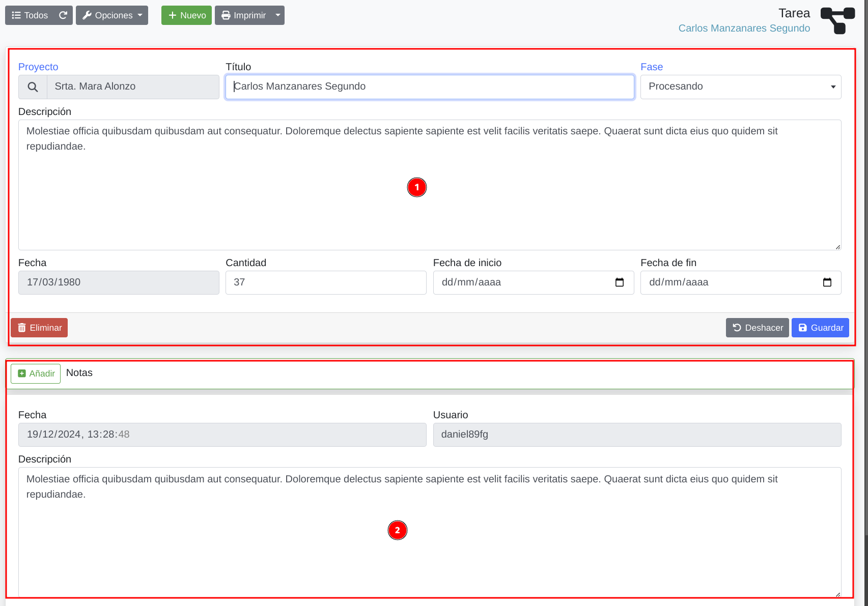Click into the note Descripción textarea

(430, 532)
